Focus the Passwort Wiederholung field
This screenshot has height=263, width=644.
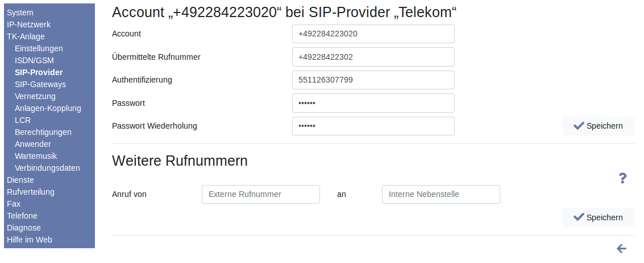pos(373,126)
